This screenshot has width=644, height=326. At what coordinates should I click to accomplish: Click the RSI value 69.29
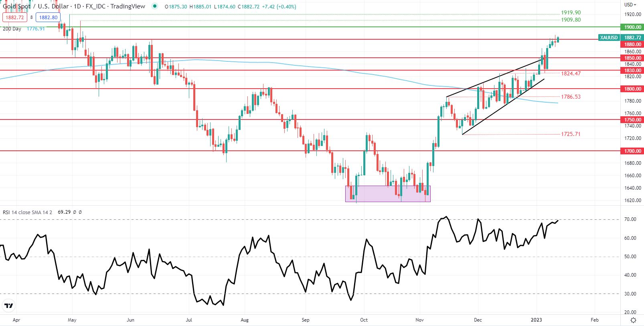64,212
